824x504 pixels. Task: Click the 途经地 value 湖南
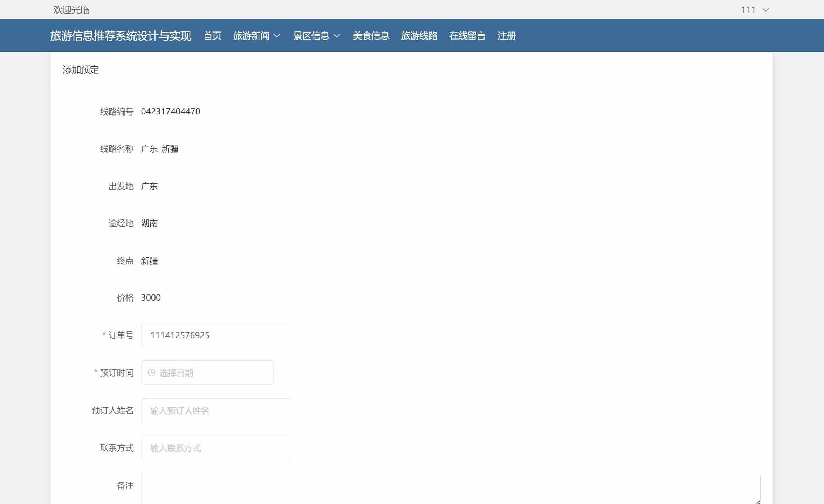click(x=150, y=223)
